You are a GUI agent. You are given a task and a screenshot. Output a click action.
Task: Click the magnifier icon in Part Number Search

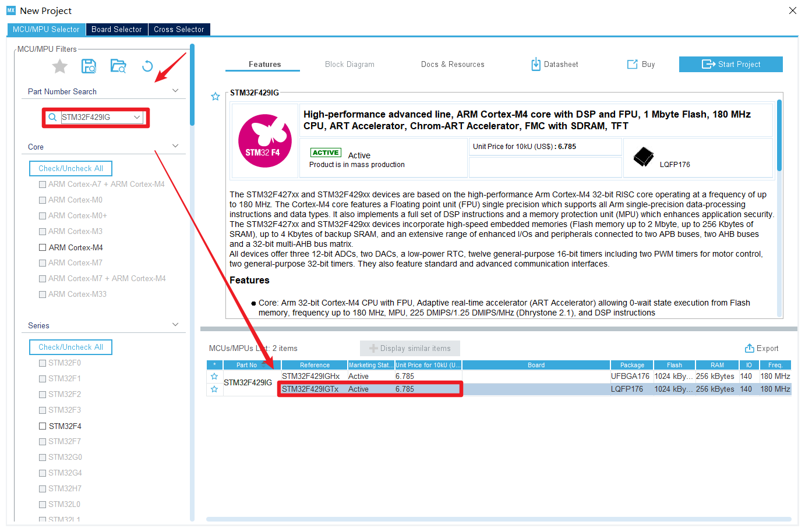(52, 117)
